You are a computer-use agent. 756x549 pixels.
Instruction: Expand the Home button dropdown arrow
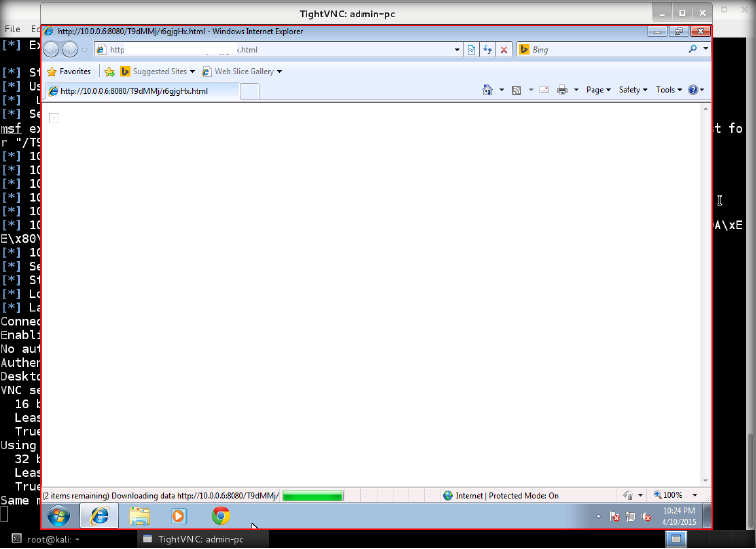pyautogui.click(x=501, y=90)
